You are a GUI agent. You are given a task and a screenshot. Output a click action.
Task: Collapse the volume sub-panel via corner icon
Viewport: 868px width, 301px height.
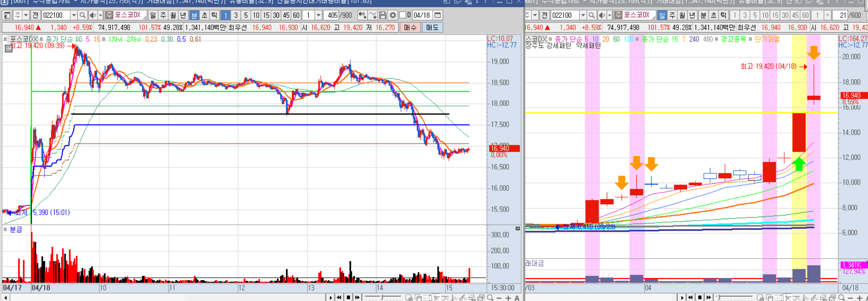pyautogui.click(x=517, y=229)
